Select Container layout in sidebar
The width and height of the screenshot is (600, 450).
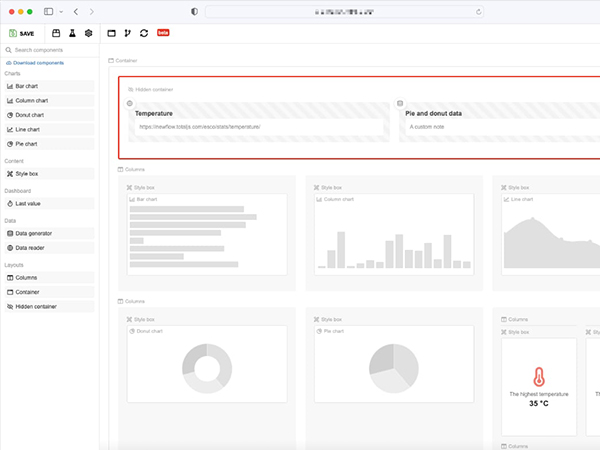[49, 292]
